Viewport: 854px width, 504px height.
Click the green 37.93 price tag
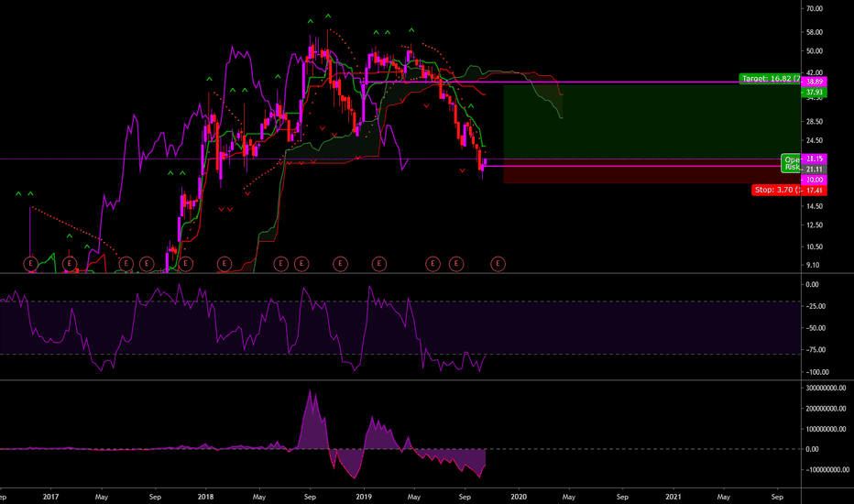pos(815,93)
